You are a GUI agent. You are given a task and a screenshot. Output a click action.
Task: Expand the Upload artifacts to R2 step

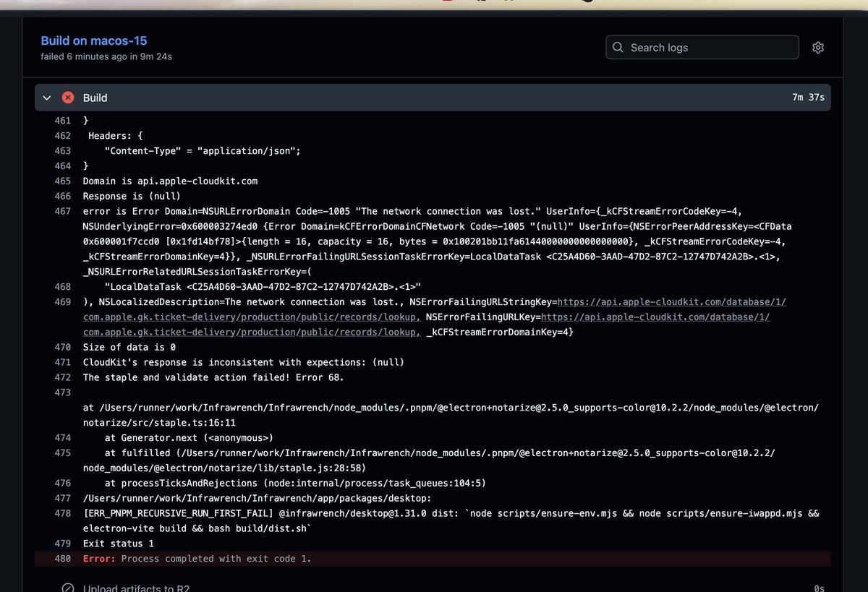click(x=433, y=588)
